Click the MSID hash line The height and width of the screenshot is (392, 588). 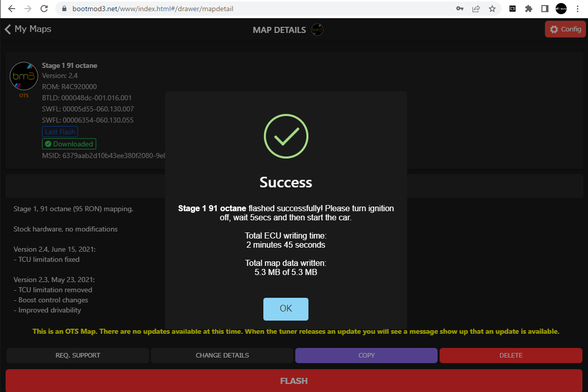click(103, 155)
